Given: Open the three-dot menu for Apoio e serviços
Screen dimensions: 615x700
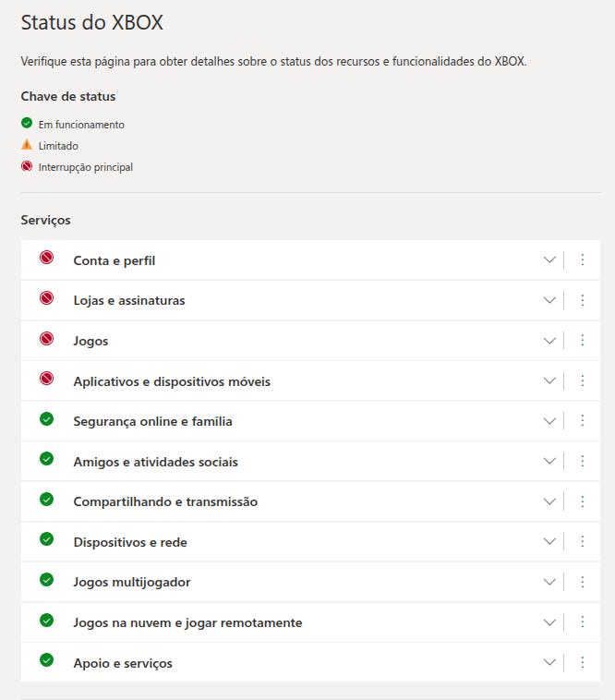Looking at the screenshot, I should [583, 662].
